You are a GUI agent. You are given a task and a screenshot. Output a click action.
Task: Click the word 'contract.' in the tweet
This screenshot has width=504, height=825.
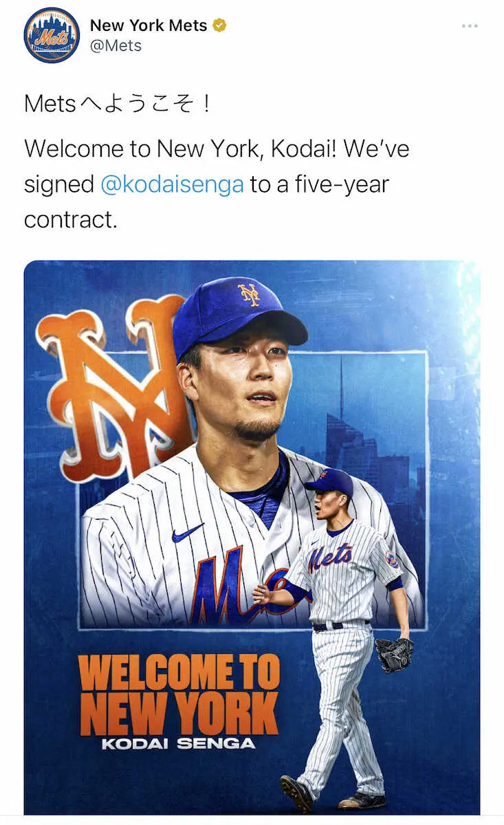point(70,219)
